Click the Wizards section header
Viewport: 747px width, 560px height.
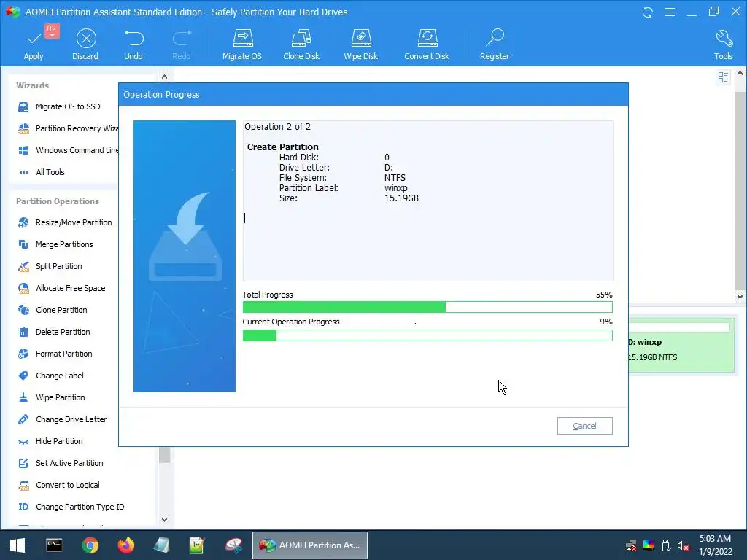32,86
